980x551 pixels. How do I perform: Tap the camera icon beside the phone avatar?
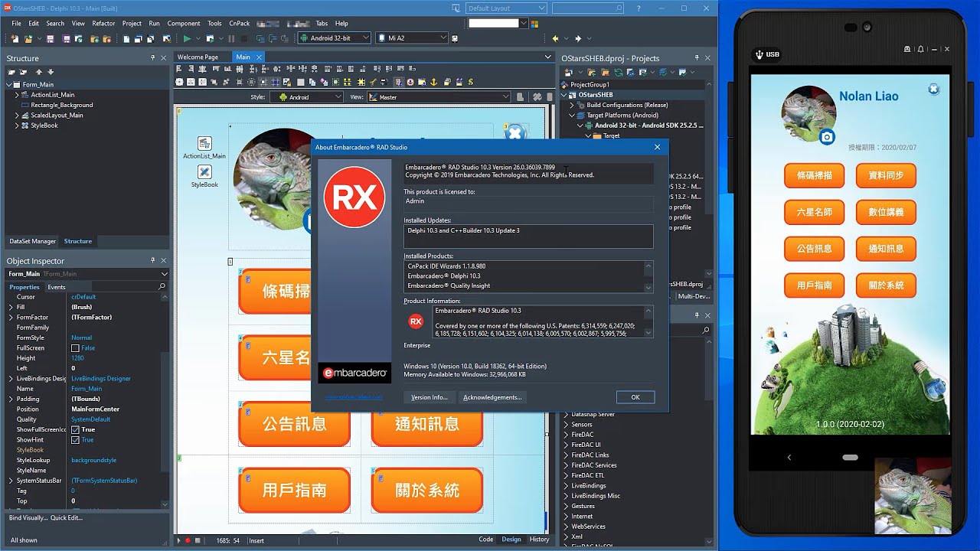pos(827,137)
